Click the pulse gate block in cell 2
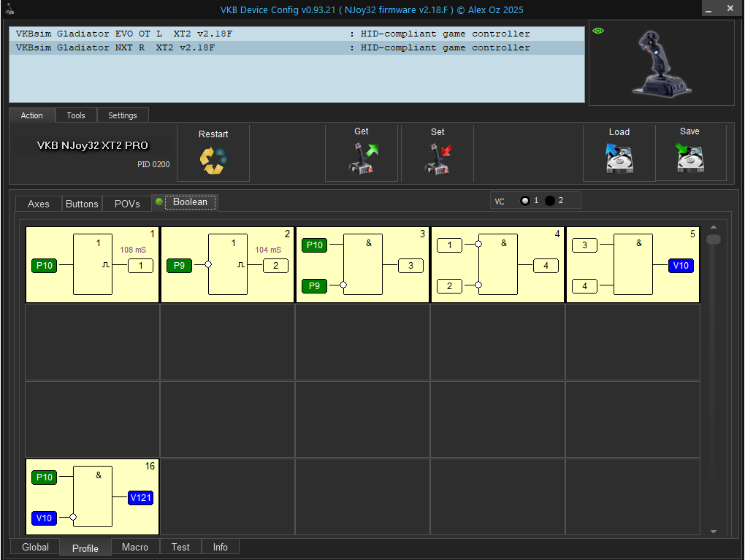745x560 pixels. (228, 264)
